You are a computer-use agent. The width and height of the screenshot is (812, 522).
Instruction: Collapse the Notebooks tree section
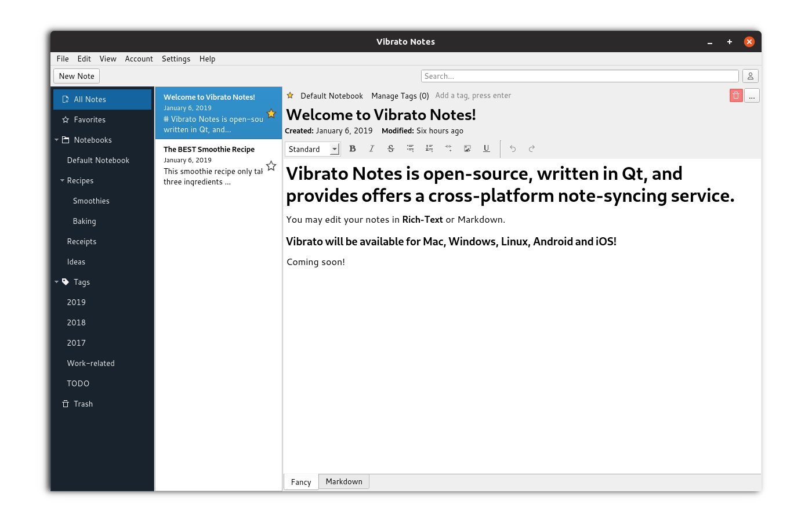(x=57, y=140)
